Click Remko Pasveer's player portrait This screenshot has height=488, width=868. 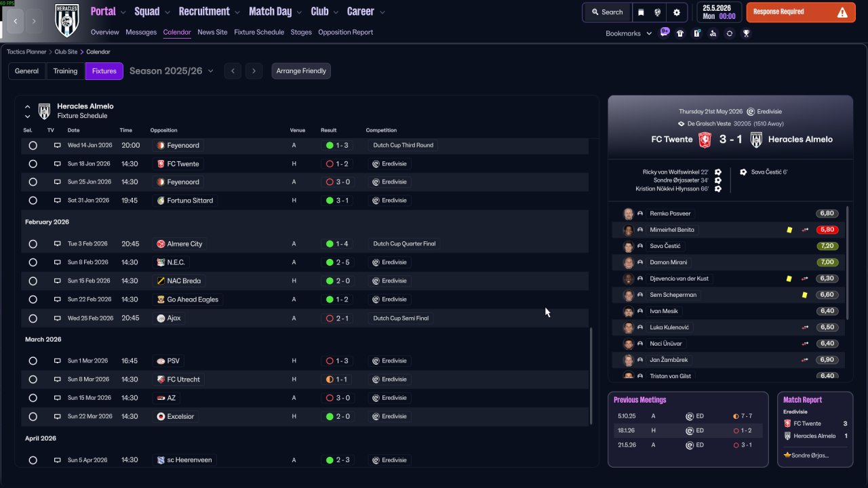(629, 213)
